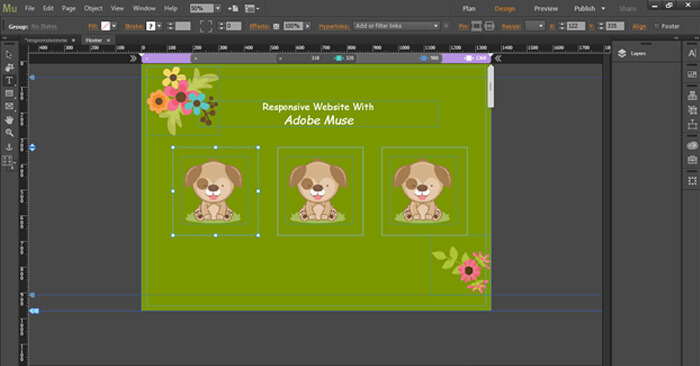Click the add page icon next to zoom
This screenshot has width=700, height=366.
coord(233,8)
